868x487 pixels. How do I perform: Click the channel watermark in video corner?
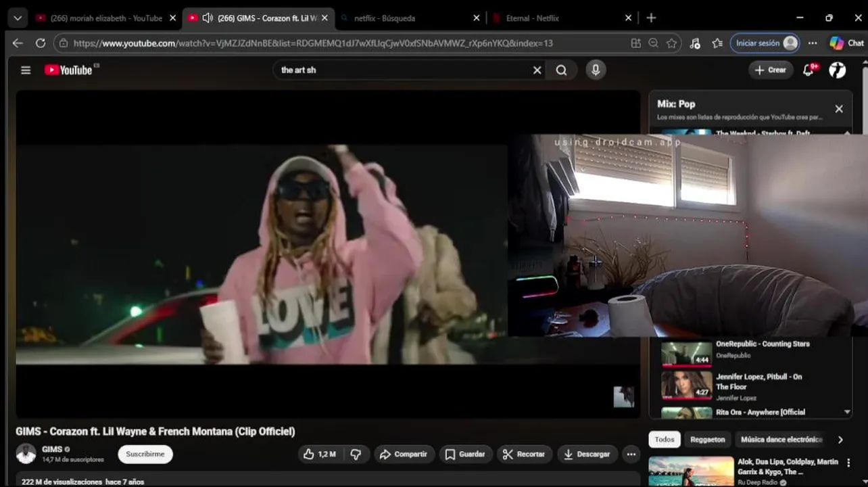[623, 397]
